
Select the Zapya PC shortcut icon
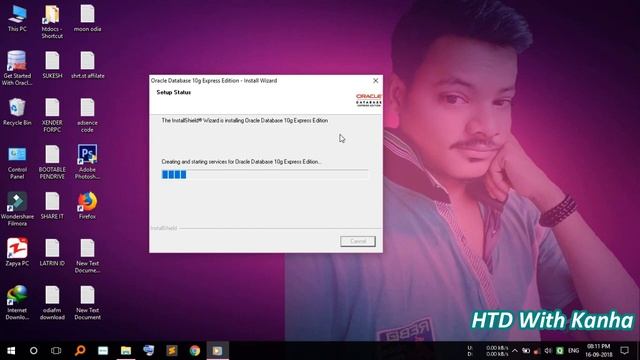coord(17,253)
